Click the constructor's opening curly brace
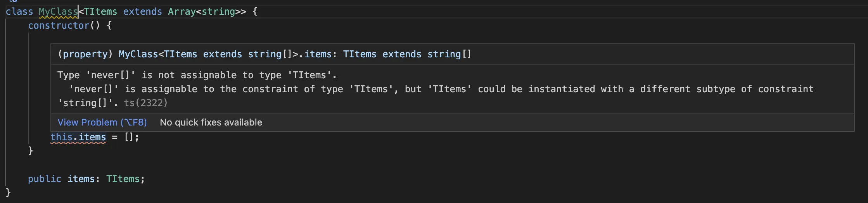 (x=109, y=26)
